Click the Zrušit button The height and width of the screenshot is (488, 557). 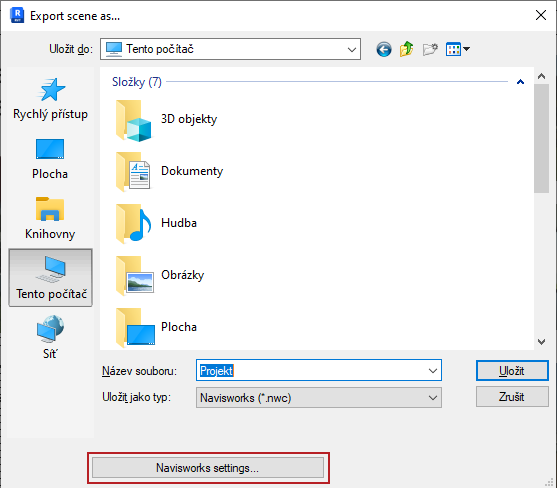click(512, 397)
